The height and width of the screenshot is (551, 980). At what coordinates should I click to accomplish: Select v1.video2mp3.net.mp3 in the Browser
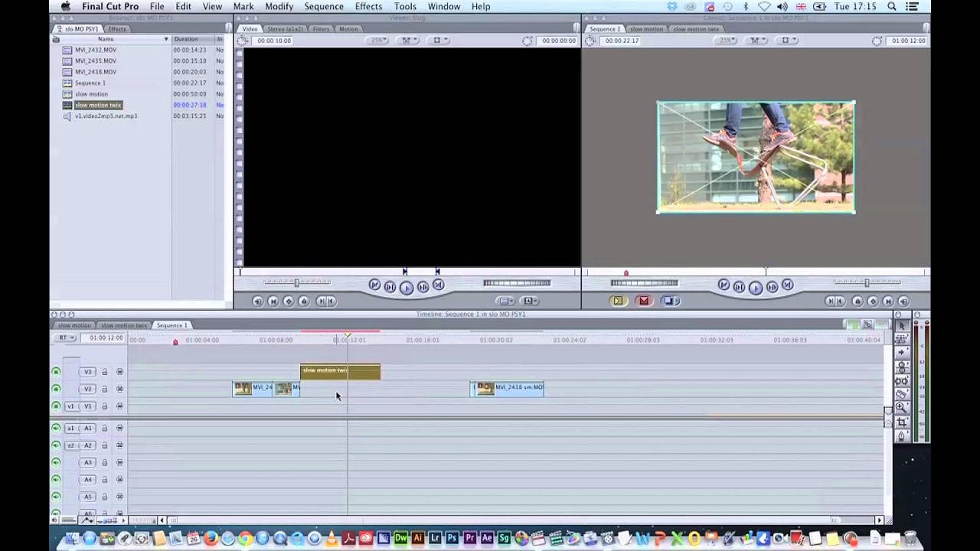pos(106,116)
